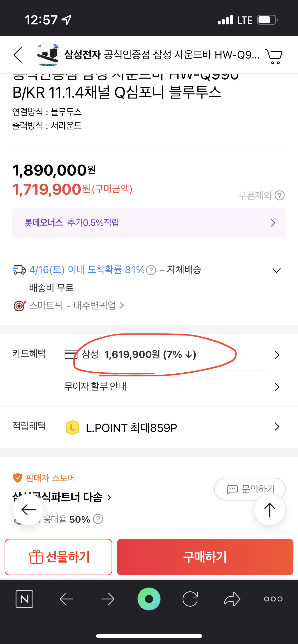298x644 pixels.
Task: Reload the page with refresh icon
Action: [190, 599]
